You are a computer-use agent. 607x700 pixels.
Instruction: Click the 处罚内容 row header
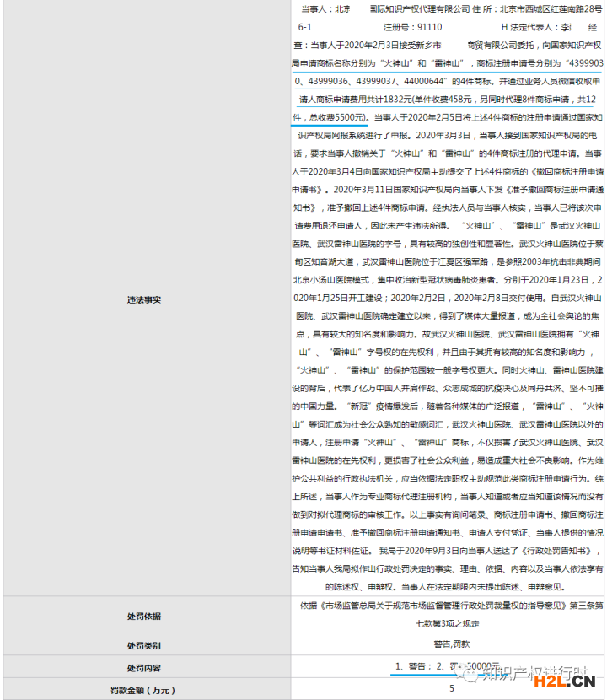tap(143, 668)
